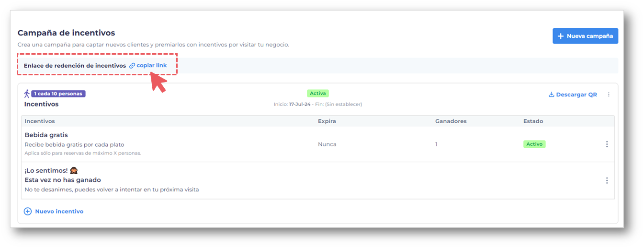Viewport: 644px width, 248px height.
Task: Copy the incentive redemption link
Action: [148, 65]
